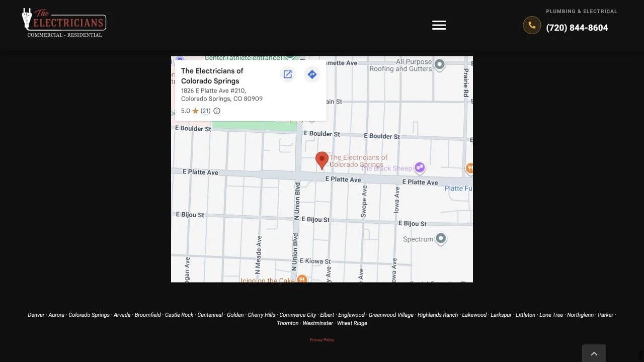Click Littleton in footer cities list
Screen dimensions: 644x362
525,315
